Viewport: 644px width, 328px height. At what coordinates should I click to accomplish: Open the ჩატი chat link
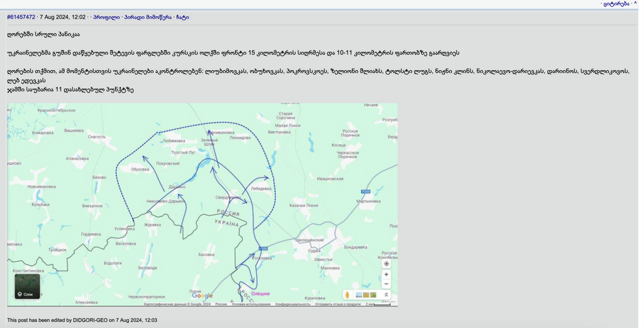(183, 17)
